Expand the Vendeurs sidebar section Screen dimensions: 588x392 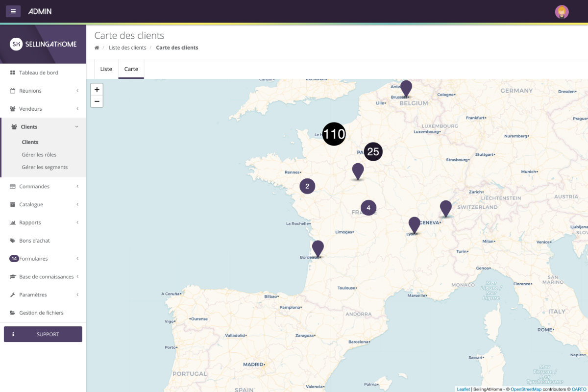coord(43,109)
